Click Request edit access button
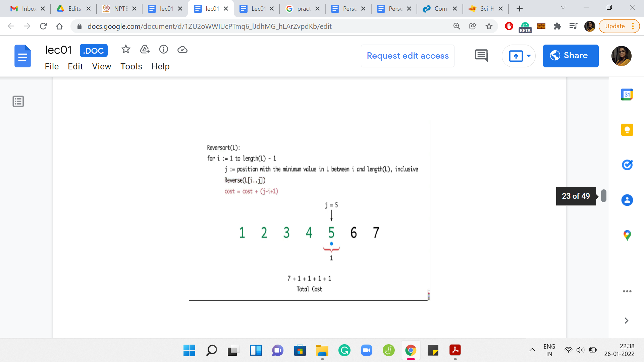This screenshot has height=362, width=644. point(408,56)
